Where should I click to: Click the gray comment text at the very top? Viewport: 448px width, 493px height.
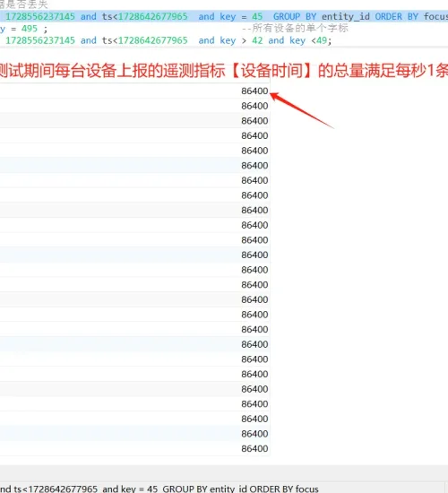point(23,4)
